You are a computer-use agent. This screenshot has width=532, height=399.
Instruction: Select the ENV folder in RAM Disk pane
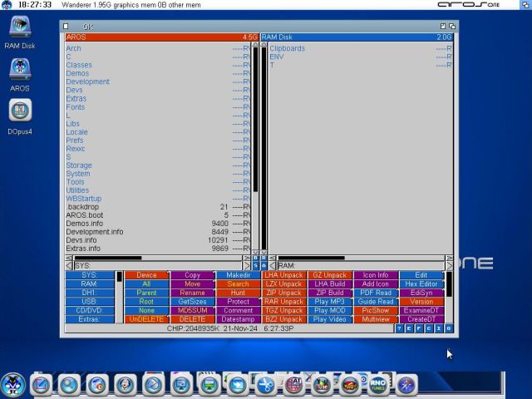[361, 57]
